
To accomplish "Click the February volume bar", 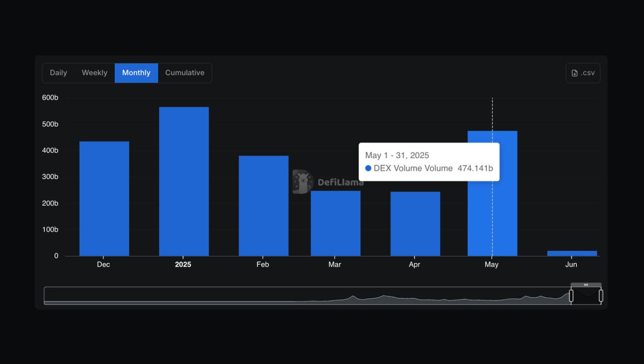I will click(264, 206).
